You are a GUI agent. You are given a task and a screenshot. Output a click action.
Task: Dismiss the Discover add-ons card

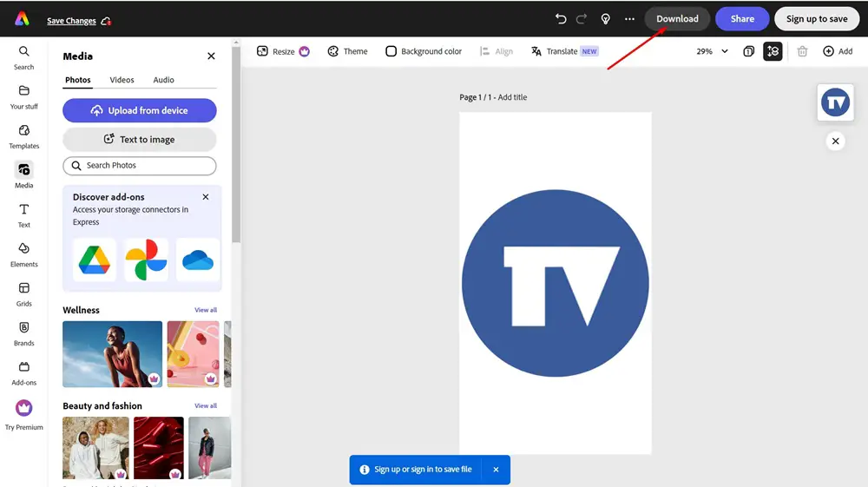(206, 197)
